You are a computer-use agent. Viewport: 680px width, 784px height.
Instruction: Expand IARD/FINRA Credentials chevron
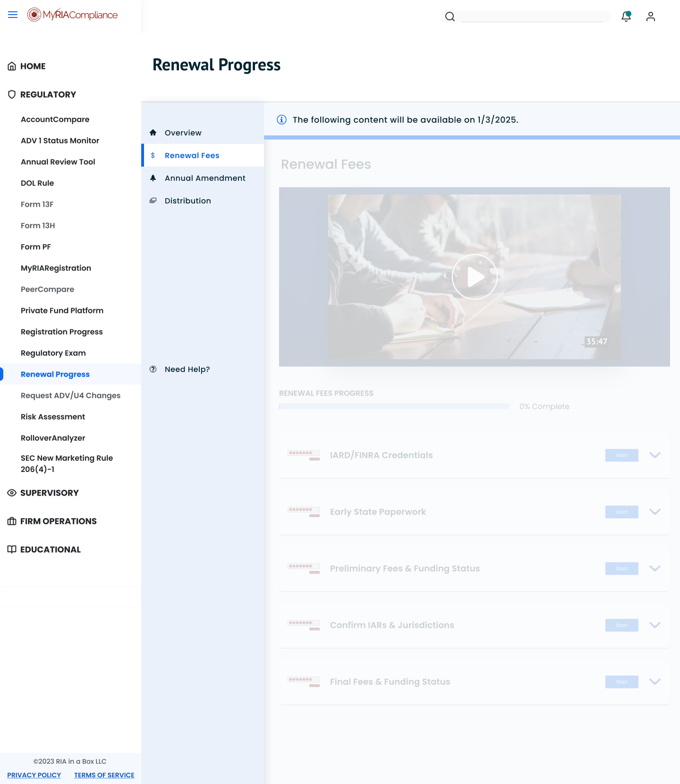[x=655, y=455]
